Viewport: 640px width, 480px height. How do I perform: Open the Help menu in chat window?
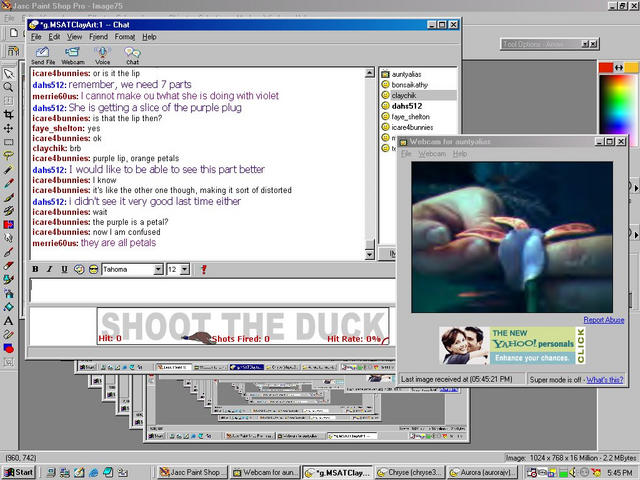coord(149,37)
